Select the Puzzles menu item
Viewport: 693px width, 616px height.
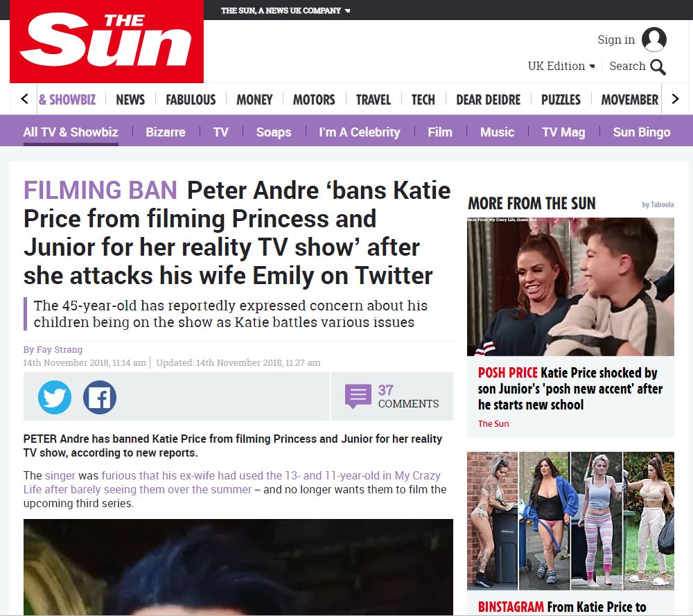[561, 99]
